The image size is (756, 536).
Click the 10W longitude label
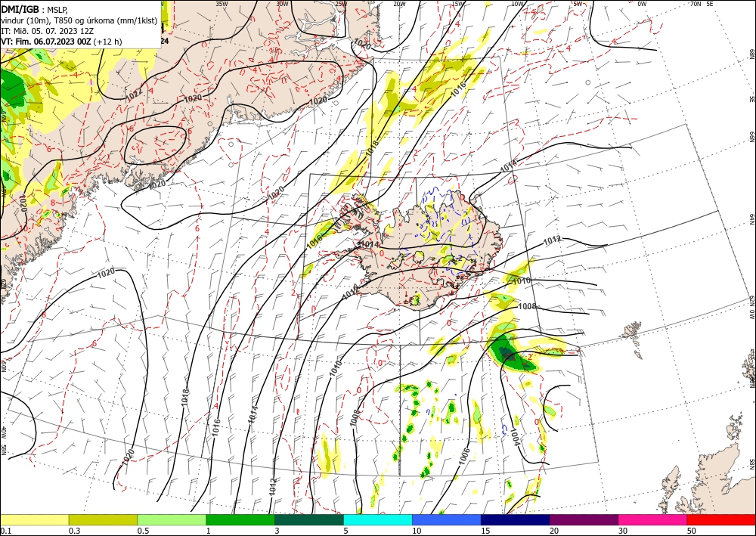click(x=517, y=4)
